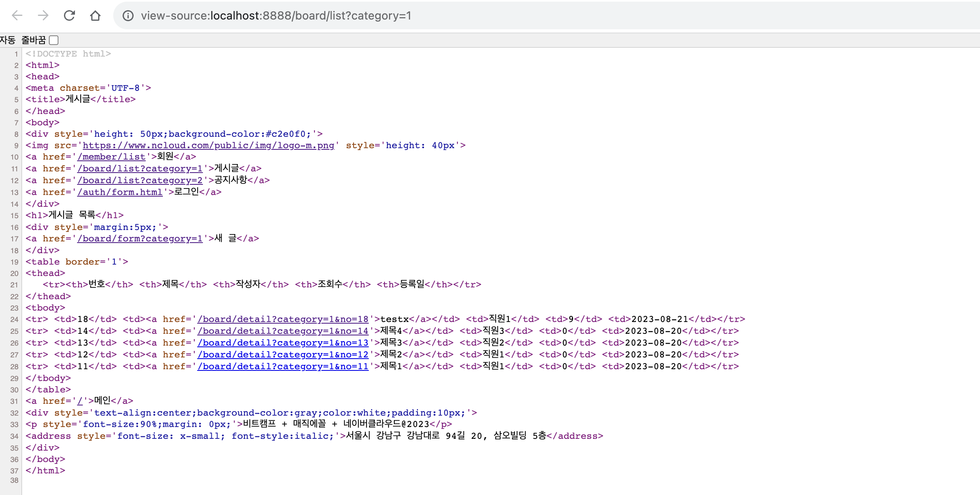Click the <th>작성자</th> header text
Image resolution: width=980 pixels, height=495 pixels.
point(251,285)
